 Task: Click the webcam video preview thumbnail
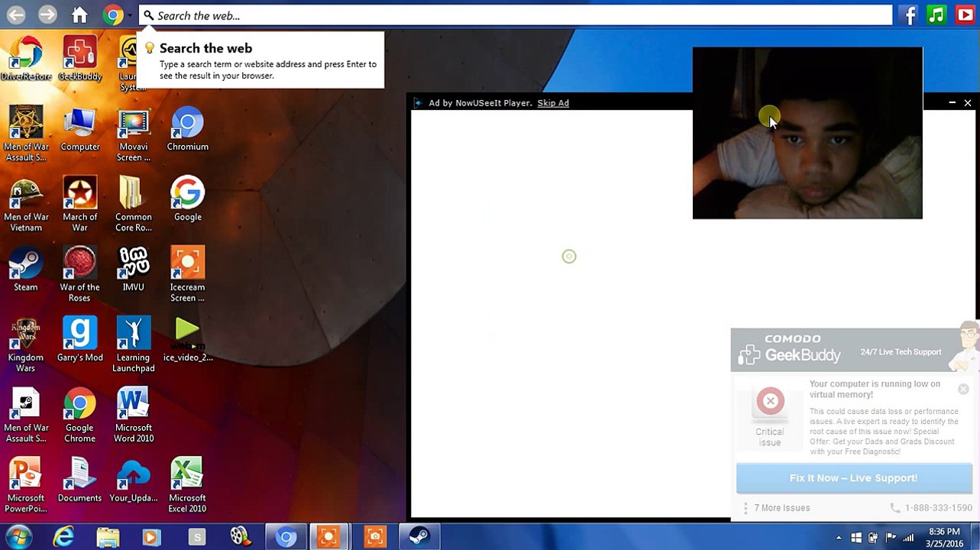[x=807, y=133]
